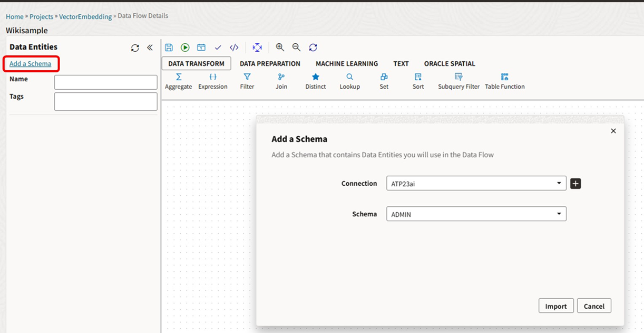Refresh the Data Entities panel
Screen dimensions: 644x333
(135, 47)
